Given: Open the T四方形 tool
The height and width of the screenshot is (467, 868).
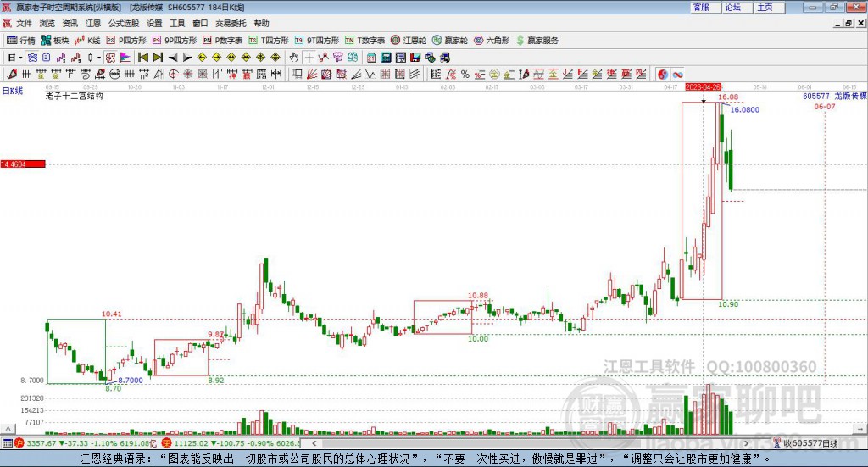Looking at the screenshot, I should [x=269, y=41].
